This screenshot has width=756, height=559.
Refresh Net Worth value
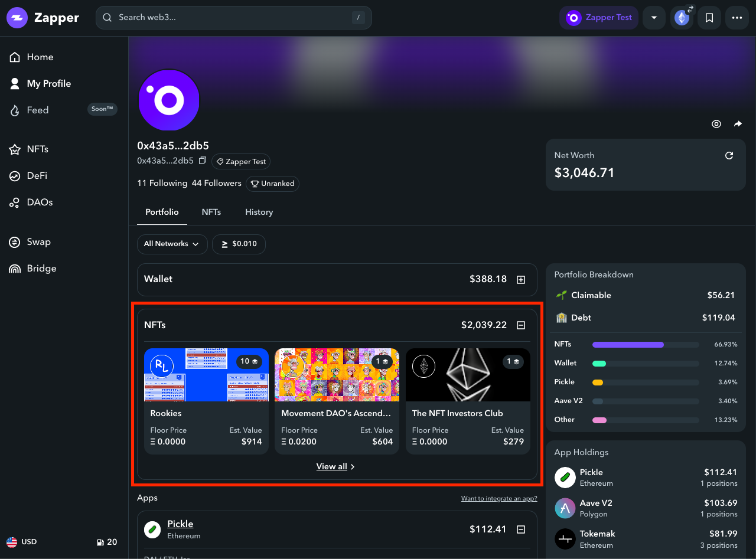click(x=729, y=155)
